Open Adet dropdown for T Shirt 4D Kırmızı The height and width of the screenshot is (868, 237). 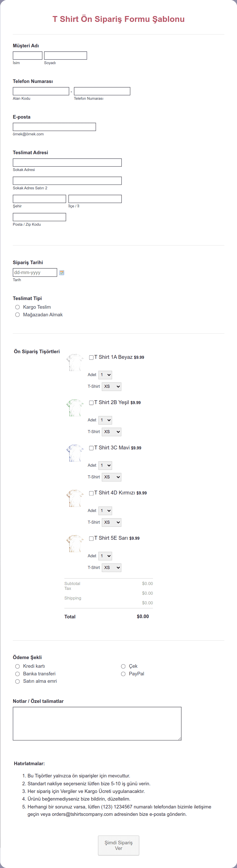click(x=105, y=510)
